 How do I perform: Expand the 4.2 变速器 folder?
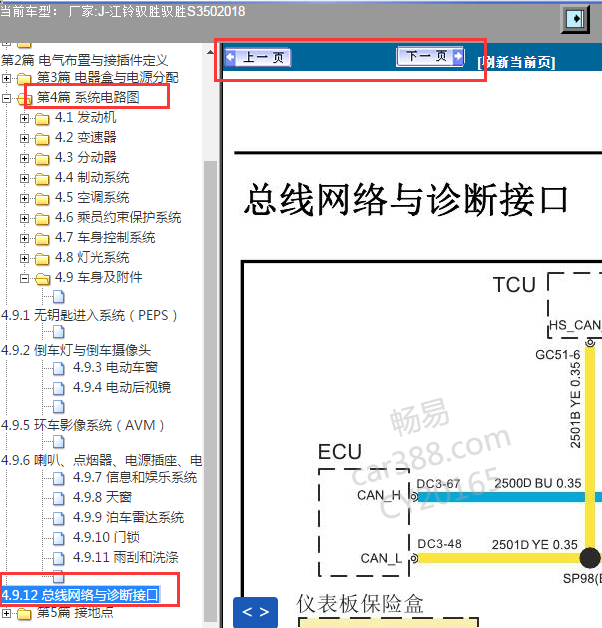point(24,139)
